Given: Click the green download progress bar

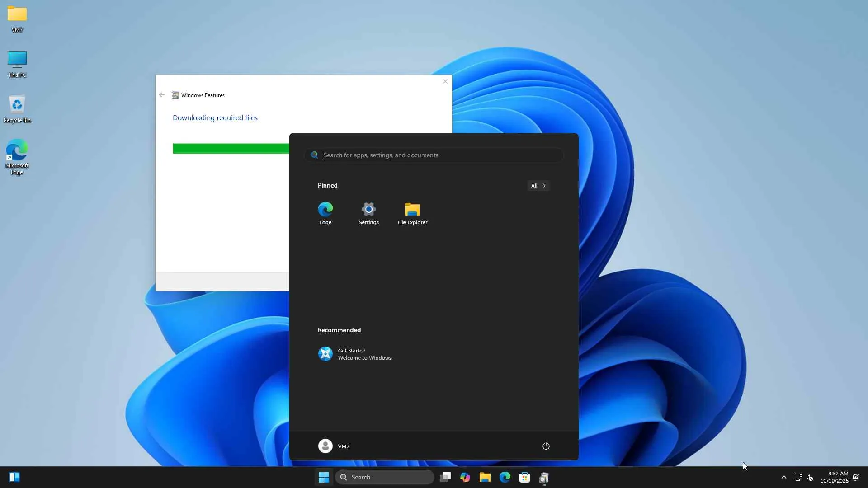Looking at the screenshot, I should (x=231, y=149).
